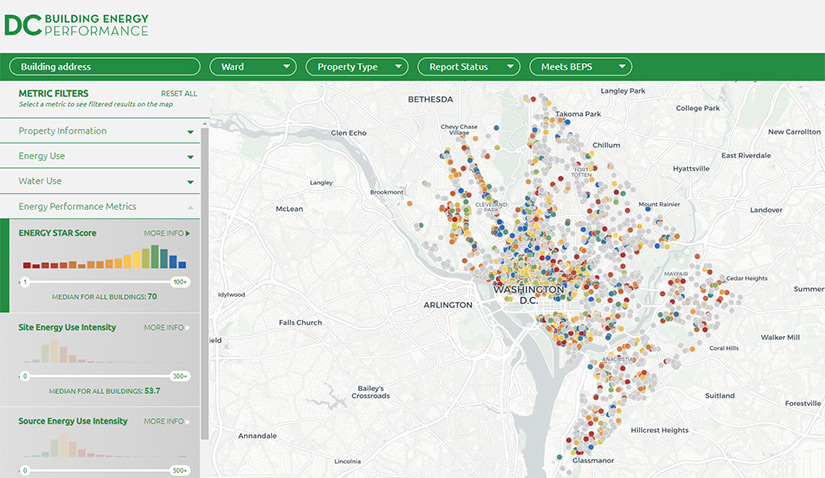Screen dimensions: 825x478
Task: Click the Site Energy Use Intensity maximum handle
Action: click(x=180, y=376)
